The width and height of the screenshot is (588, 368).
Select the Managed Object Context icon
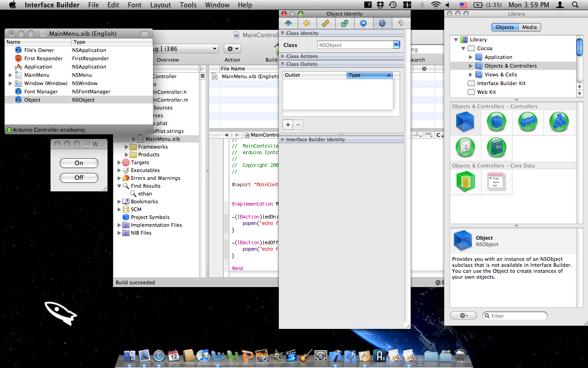pyautogui.click(x=465, y=181)
